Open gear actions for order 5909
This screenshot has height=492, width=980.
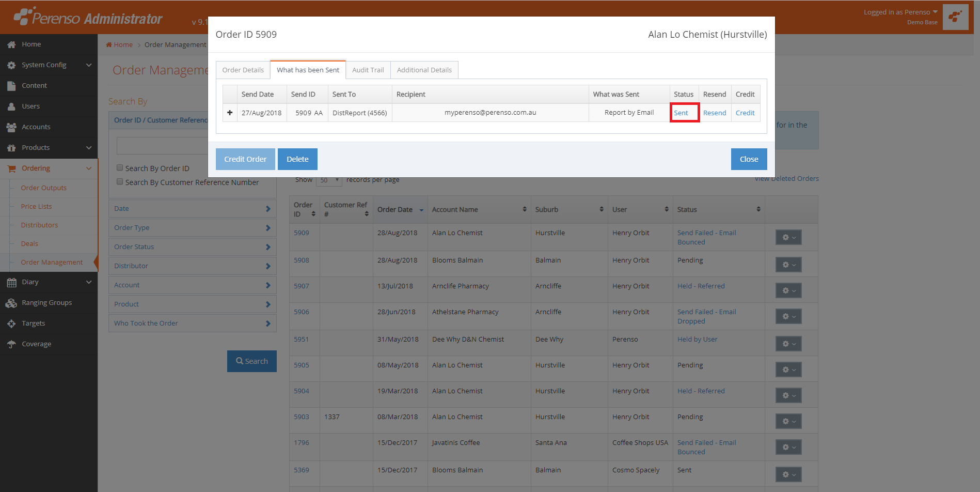pos(788,237)
